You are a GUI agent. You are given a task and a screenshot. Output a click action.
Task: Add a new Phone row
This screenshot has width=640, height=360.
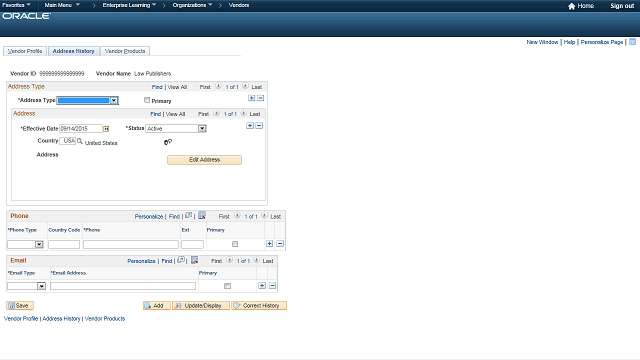pyautogui.click(x=269, y=244)
